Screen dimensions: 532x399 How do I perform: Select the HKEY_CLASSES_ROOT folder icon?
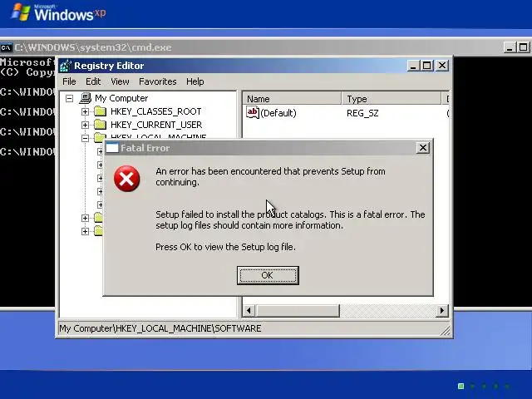pos(100,111)
